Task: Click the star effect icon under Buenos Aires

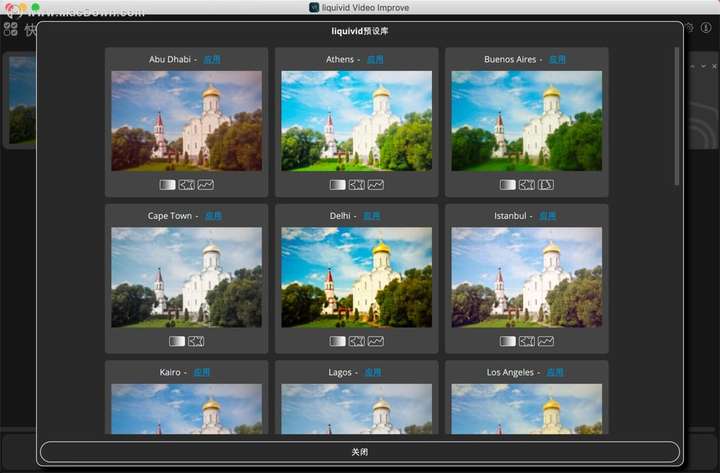Action: 527,185
